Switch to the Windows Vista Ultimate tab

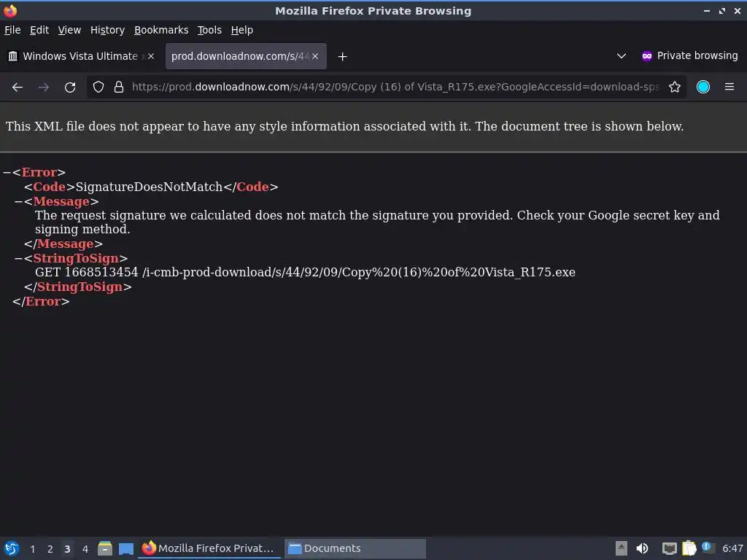tap(81, 56)
